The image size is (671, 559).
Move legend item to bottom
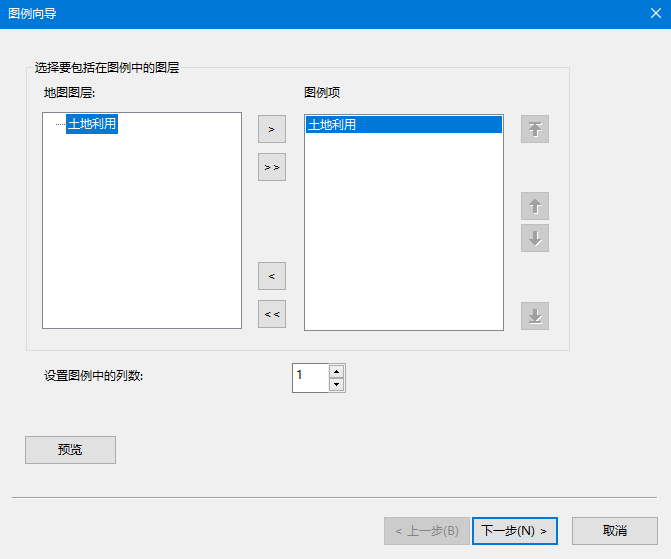coord(534,316)
